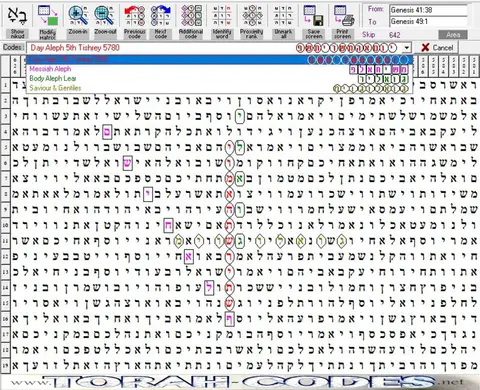The width and height of the screenshot is (480, 390).
Task: Click the green-circled Aleph in row 7
Action: pos(239,178)
